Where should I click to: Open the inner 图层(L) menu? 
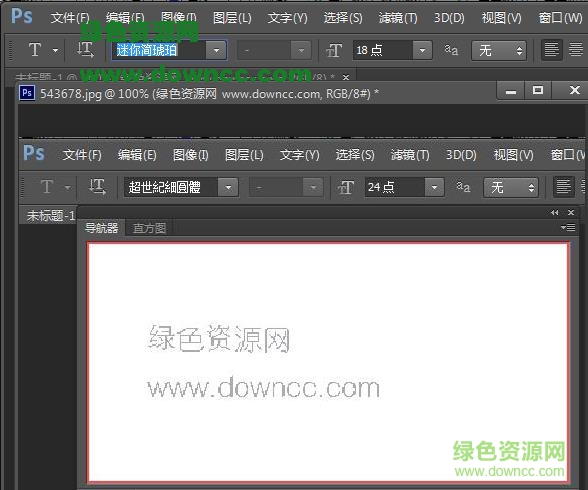[244, 154]
